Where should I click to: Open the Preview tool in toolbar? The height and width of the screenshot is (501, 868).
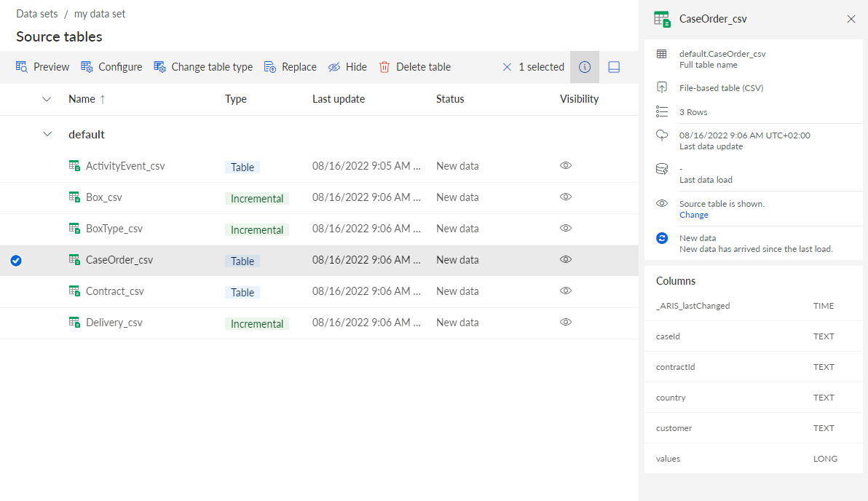pos(42,67)
